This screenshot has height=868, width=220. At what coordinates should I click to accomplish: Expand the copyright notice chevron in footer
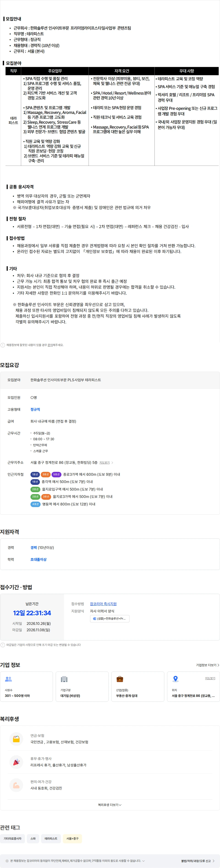(143, 861)
